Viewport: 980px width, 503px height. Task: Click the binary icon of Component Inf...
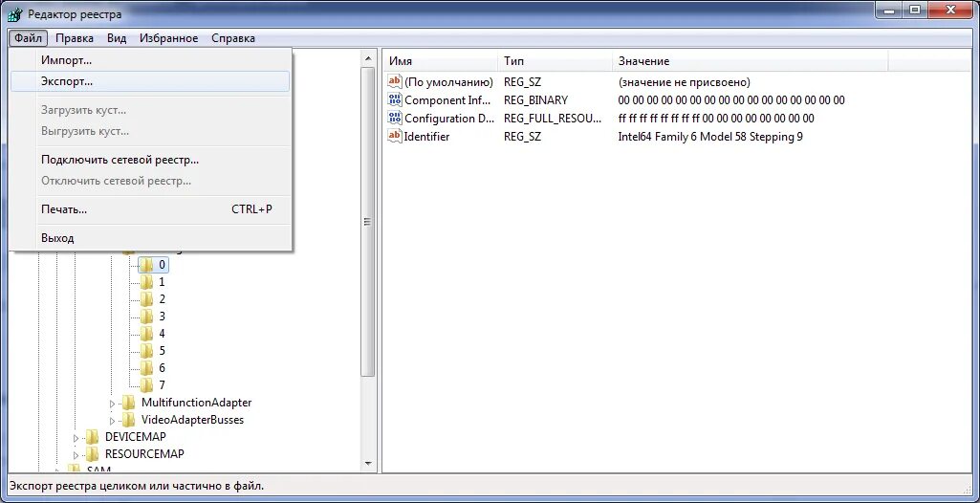(x=394, y=100)
